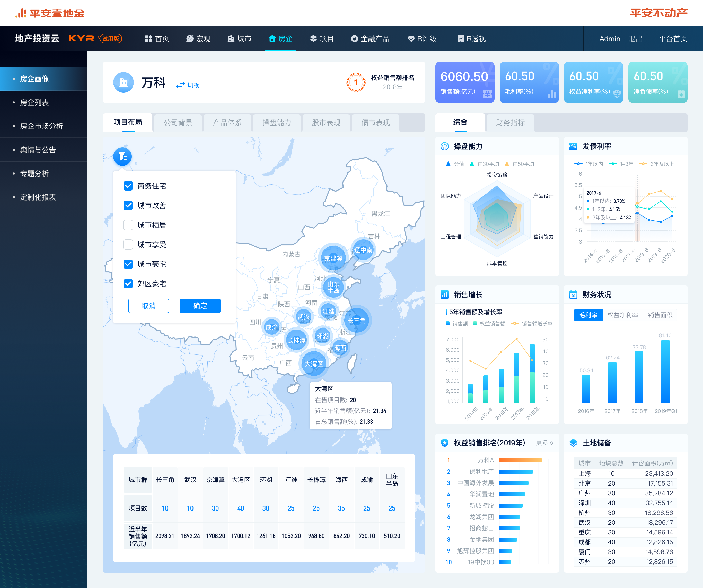Click the 操盘能力 panel header icon
This screenshot has height=588, width=703.
(445, 146)
